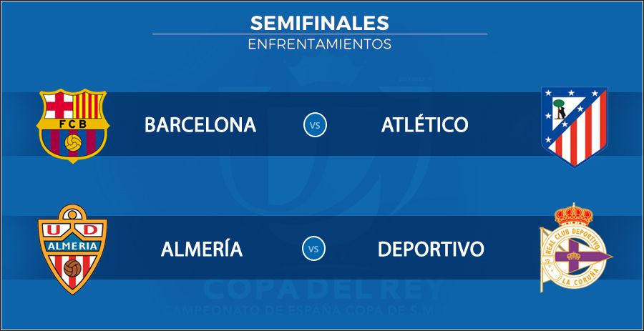
Task: Click the VS badge between Almería and Deportivo
Action: 314,249
